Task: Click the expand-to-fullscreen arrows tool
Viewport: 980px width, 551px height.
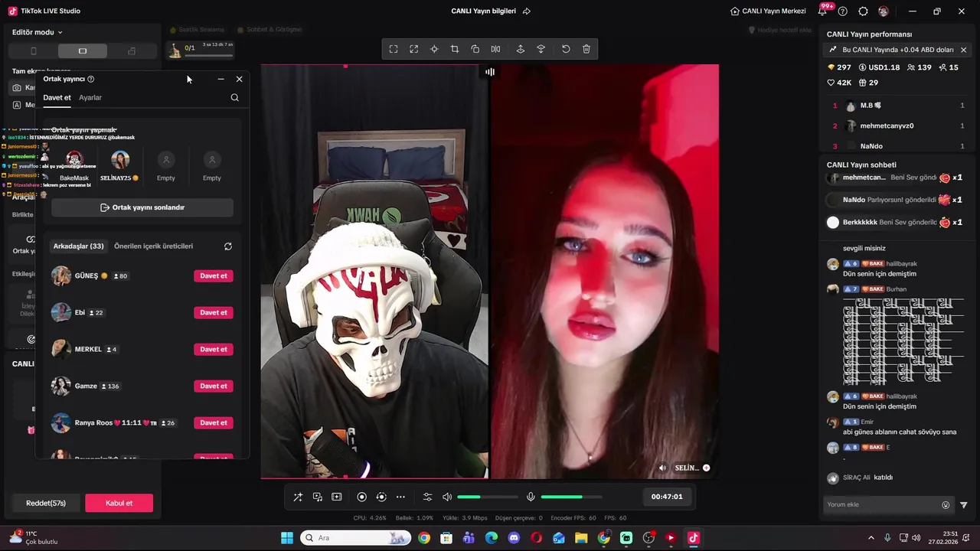Action: 413,49
